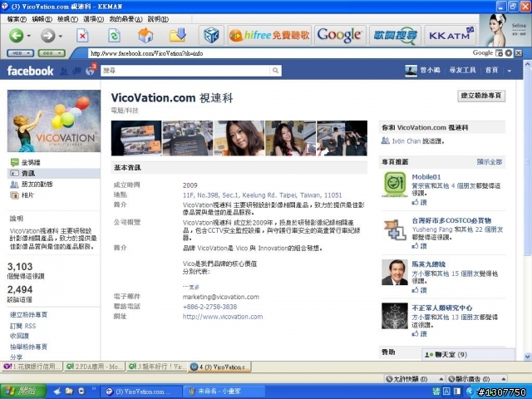This screenshot has width=532, height=399.
Task: Click the marketing@vicovation.com email link
Action: 221,297
